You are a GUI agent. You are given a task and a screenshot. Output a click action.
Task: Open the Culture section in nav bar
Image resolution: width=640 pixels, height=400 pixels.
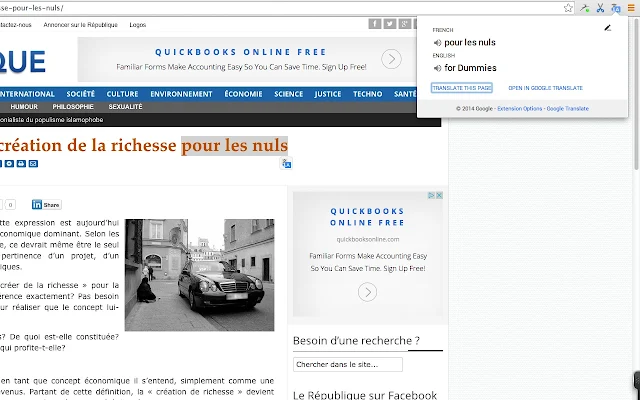[x=122, y=94]
